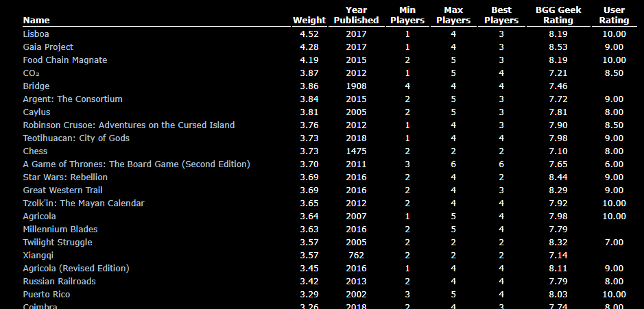Open Argent: The Consortium link

click(73, 99)
